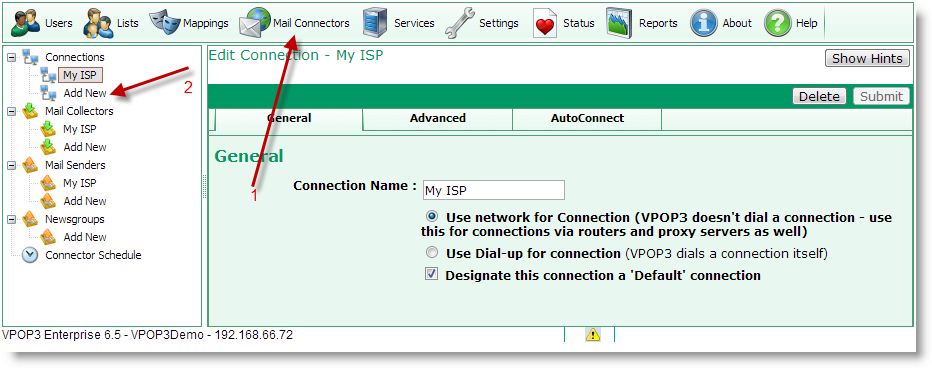Click the yellow warning icon in status bar
Screen dimensions: 932x368
[593, 335]
